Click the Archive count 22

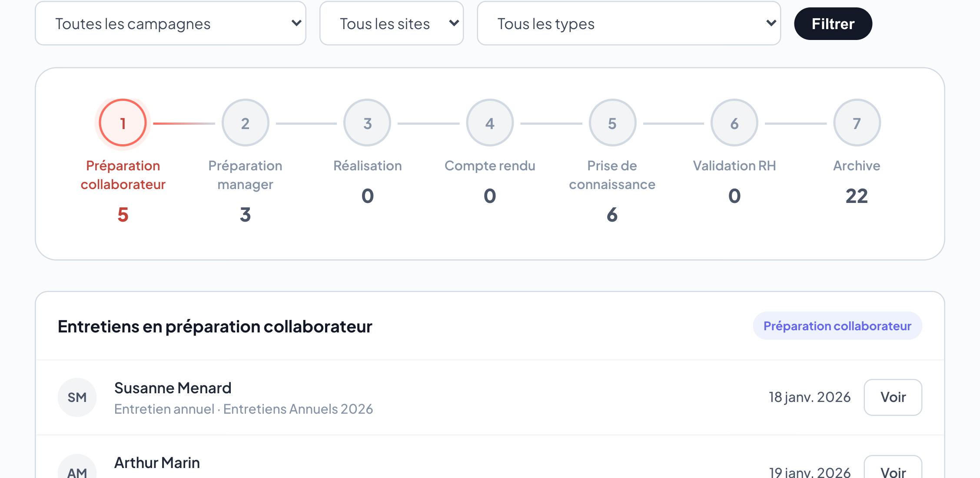pos(857,196)
